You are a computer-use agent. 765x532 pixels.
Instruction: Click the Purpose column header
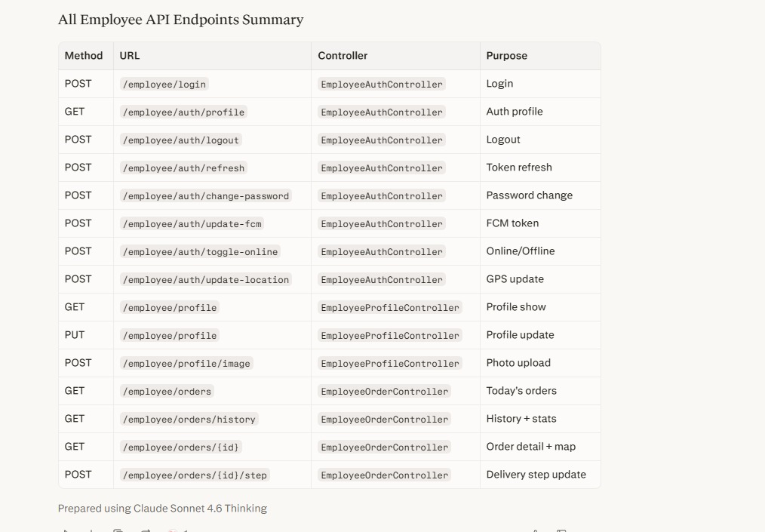click(506, 56)
